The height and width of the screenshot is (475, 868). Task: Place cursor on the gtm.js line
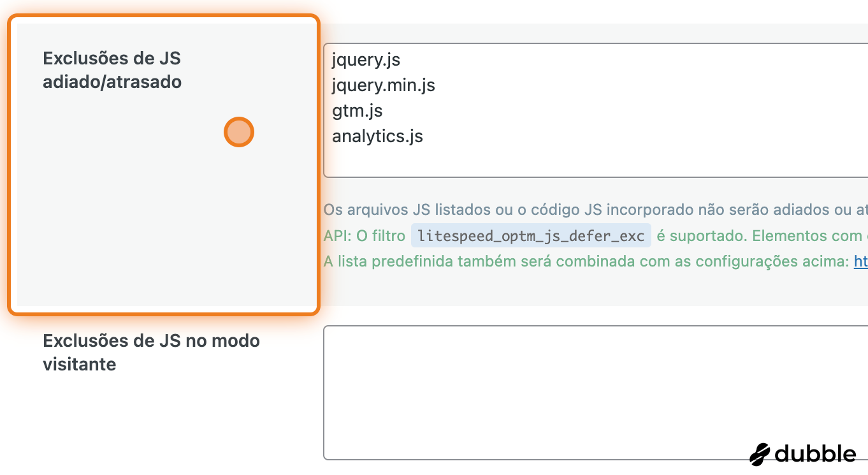(x=357, y=111)
